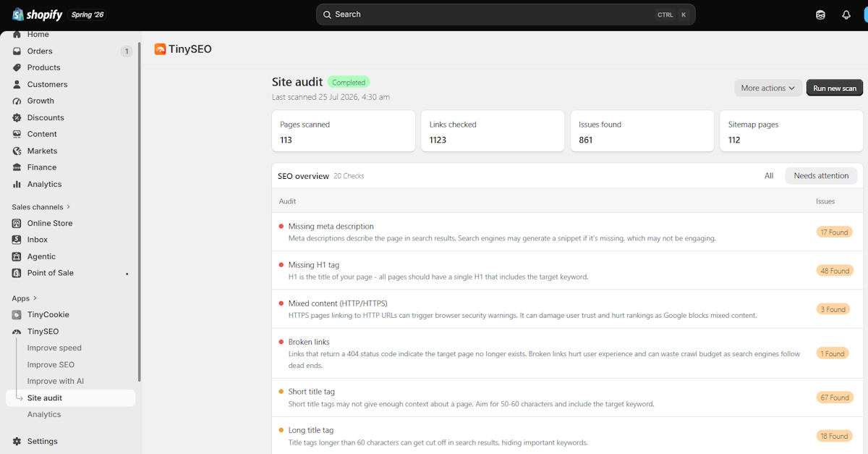The width and height of the screenshot is (868, 454).
Task: Click the Spring '26 edition badge
Action: (88, 14)
